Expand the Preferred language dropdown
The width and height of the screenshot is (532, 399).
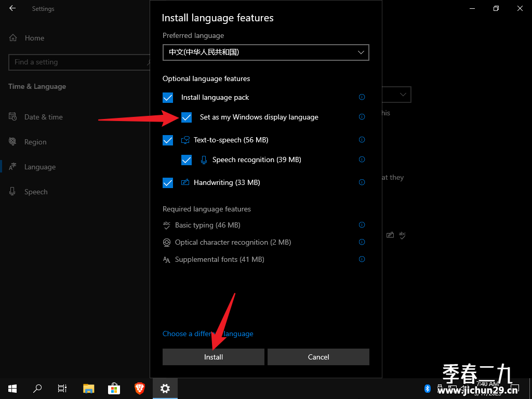pyautogui.click(x=265, y=52)
